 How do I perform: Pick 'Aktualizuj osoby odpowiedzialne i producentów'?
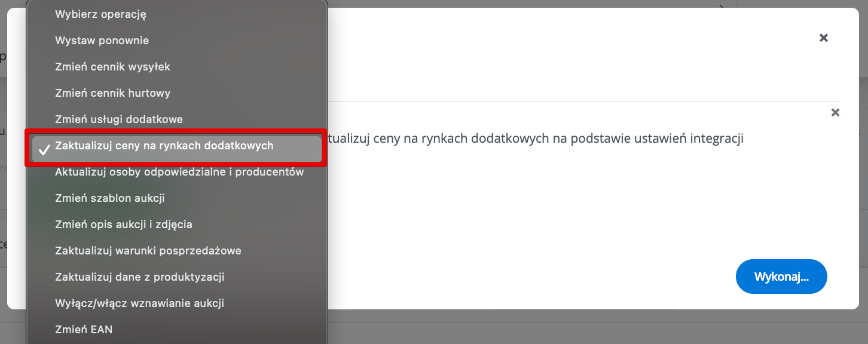point(179,172)
